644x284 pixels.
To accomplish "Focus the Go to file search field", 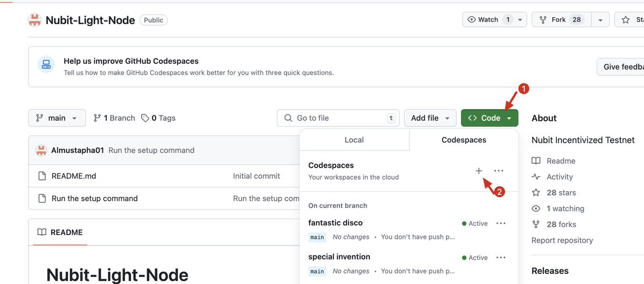I will pos(338,118).
